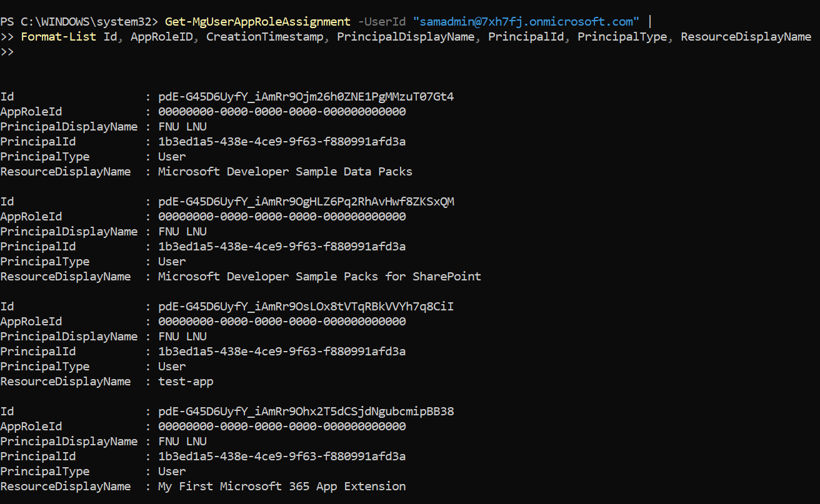The width and height of the screenshot is (820, 504).
Task: Click the Format-List cmdlet name
Action: point(59,37)
